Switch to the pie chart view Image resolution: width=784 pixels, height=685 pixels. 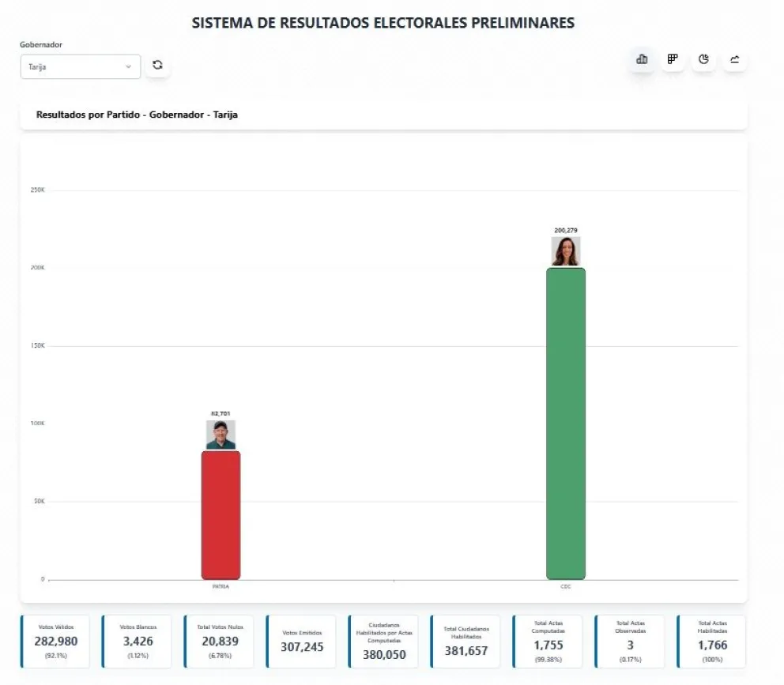click(703, 59)
